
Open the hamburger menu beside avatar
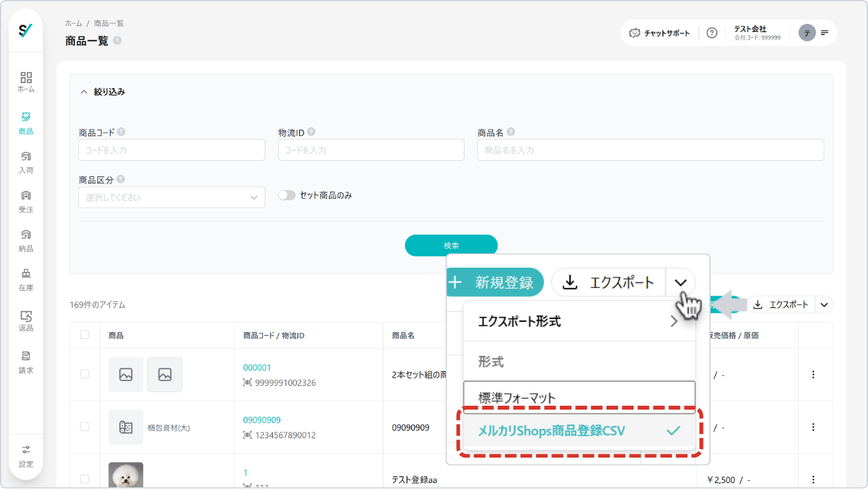(825, 33)
